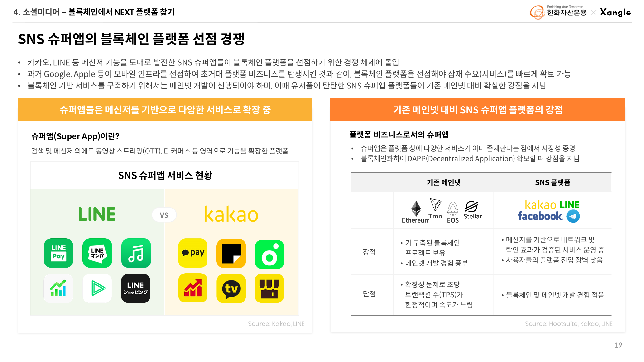Click the Telegram paper plane icon
644x362 pixels.
tap(573, 216)
